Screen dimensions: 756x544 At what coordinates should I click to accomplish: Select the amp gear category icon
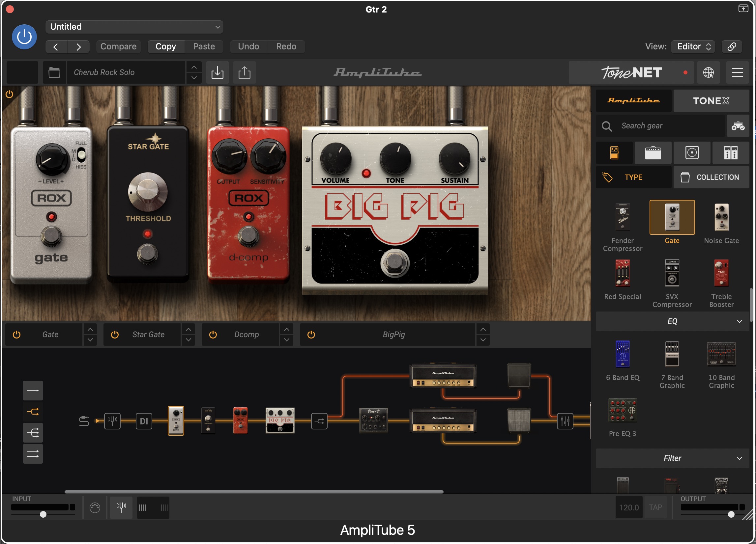tap(653, 153)
